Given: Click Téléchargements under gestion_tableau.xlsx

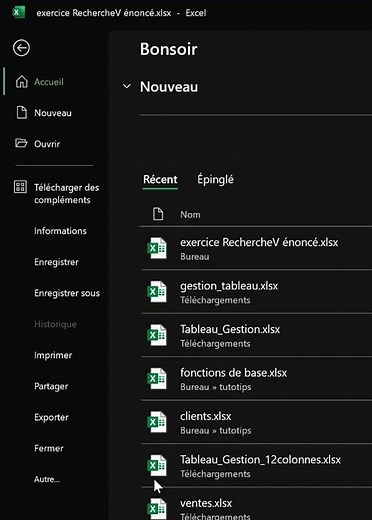Looking at the screenshot, I should [x=215, y=300].
